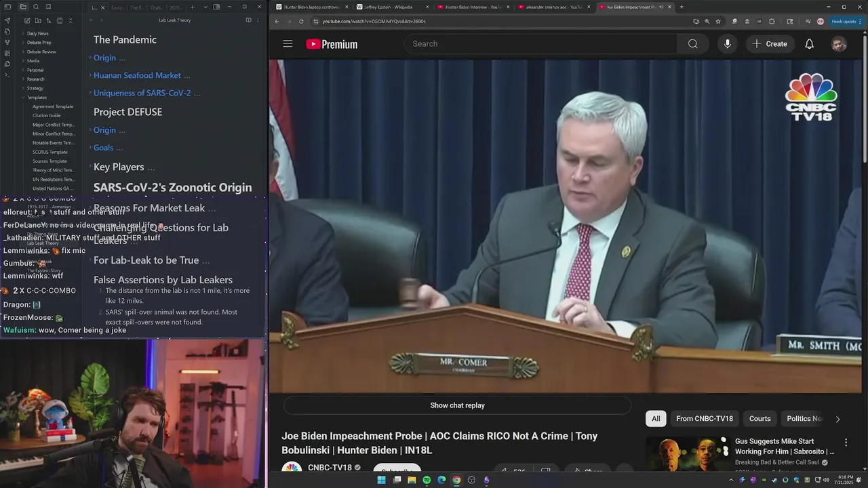Open File Explorer from taskbar
The height and width of the screenshot is (488, 868).
[x=412, y=480]
